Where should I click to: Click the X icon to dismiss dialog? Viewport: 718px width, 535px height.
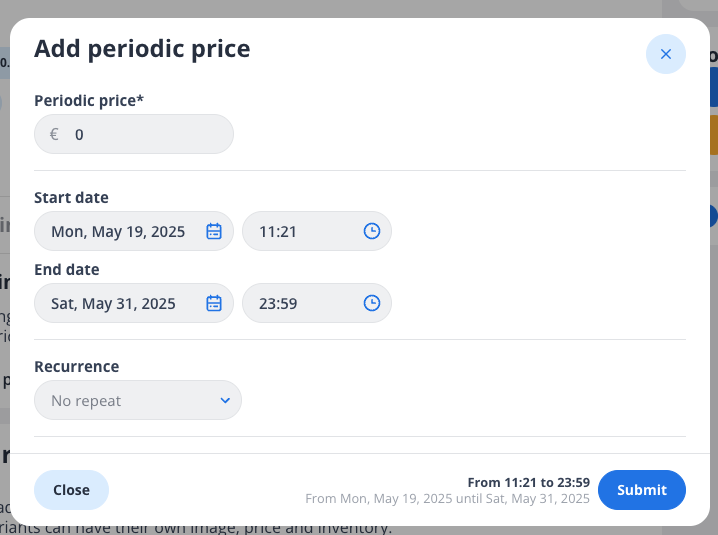tap(666, 54)
